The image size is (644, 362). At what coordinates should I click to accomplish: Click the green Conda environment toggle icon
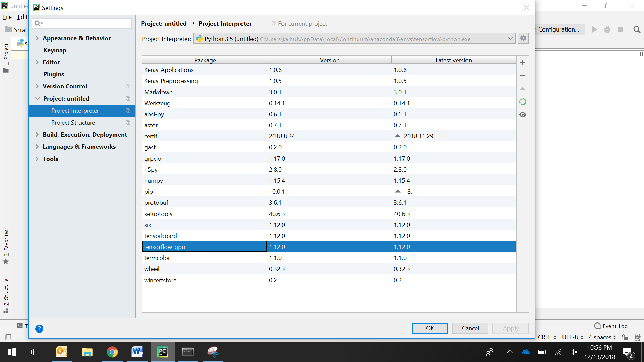tap(522, 102)
